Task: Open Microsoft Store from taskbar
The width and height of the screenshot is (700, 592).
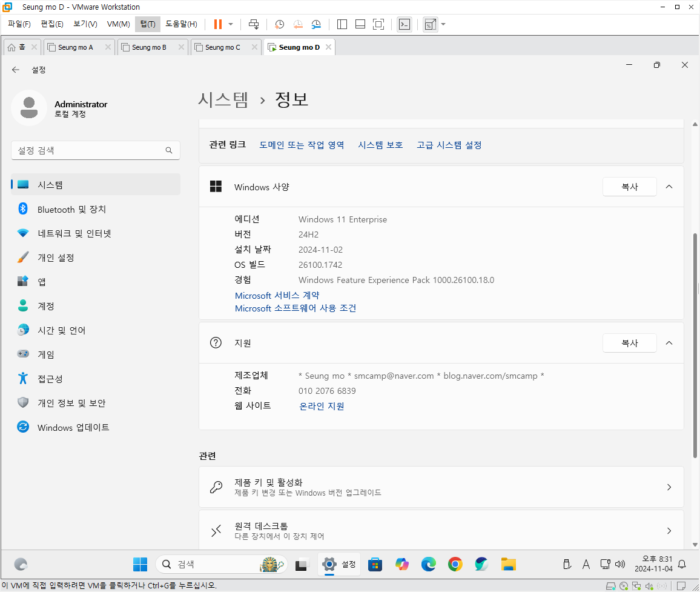Action: 375,564
